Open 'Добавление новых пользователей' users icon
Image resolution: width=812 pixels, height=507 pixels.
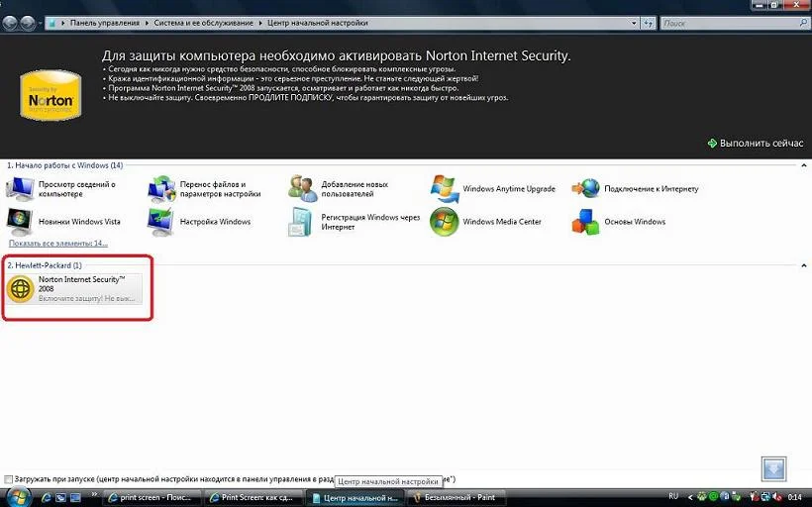pos(302,189)
